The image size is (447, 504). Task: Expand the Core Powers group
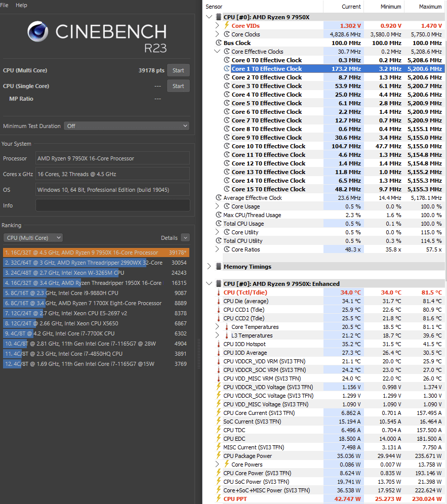[217, 464]
